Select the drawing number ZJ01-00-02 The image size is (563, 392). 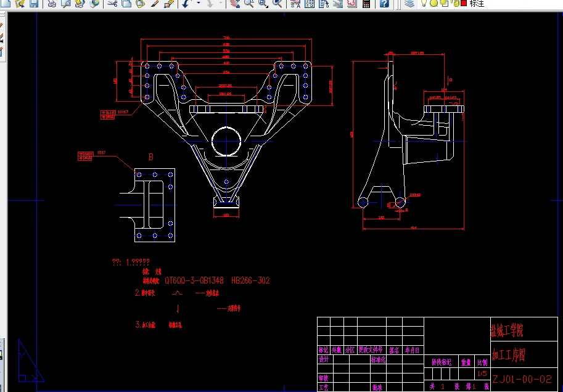tap(522, 379)
